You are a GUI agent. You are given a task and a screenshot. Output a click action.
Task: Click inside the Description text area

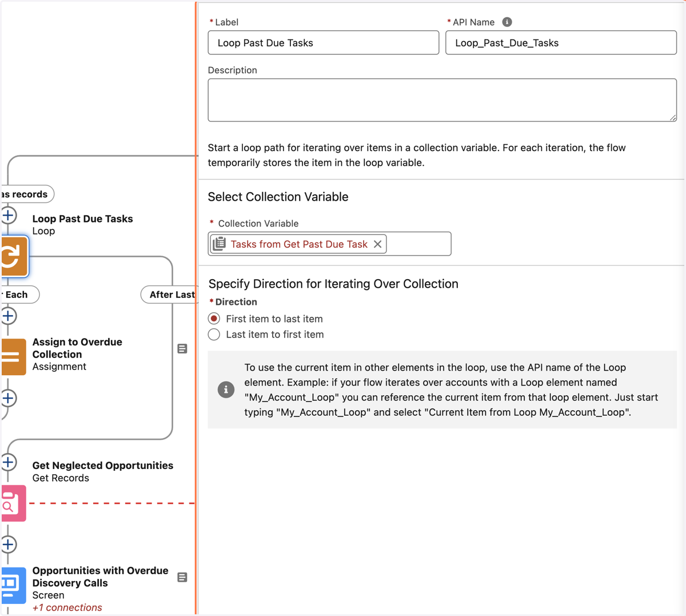click(x=442, y=100)
